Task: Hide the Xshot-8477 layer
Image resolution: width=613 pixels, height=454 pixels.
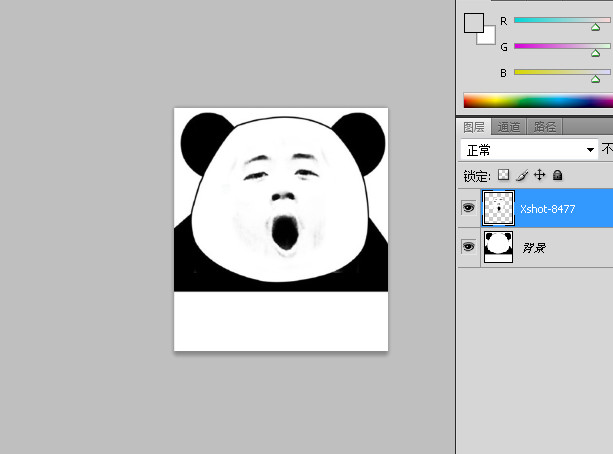Action: pyautogui.click(x=468, y=208)
